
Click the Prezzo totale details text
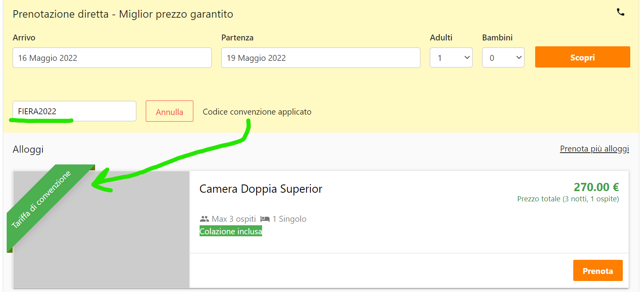(568, 199)
